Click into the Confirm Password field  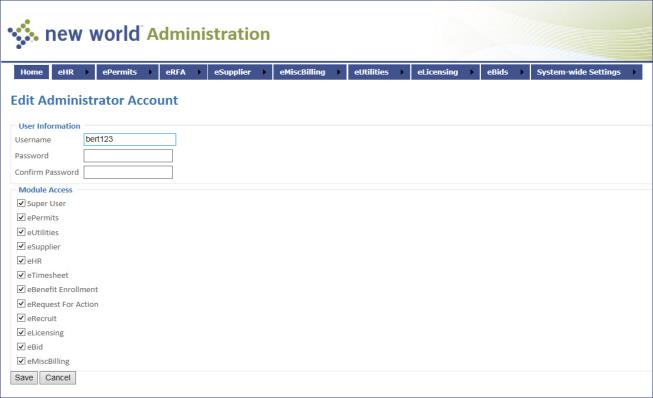tap(128, 172)
